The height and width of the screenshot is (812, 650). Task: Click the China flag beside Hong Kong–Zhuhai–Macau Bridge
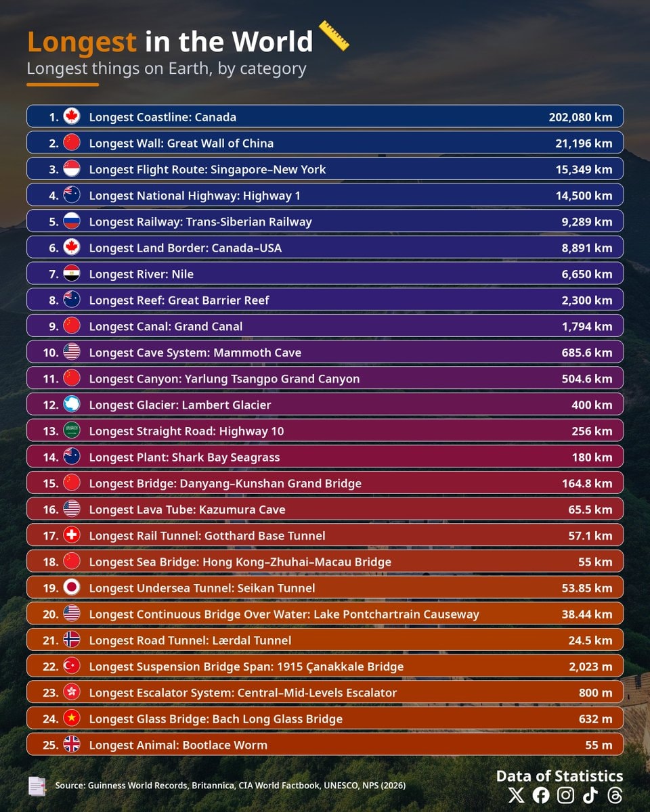click(x=72, y=562)
